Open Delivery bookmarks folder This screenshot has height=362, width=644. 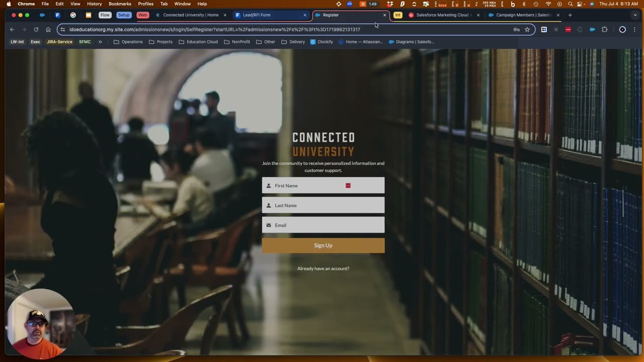pyautogui.click(x=293, y=42)
